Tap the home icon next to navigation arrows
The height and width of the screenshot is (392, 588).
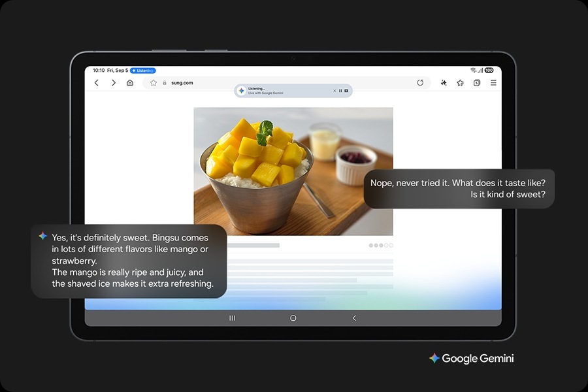(131, 82)
